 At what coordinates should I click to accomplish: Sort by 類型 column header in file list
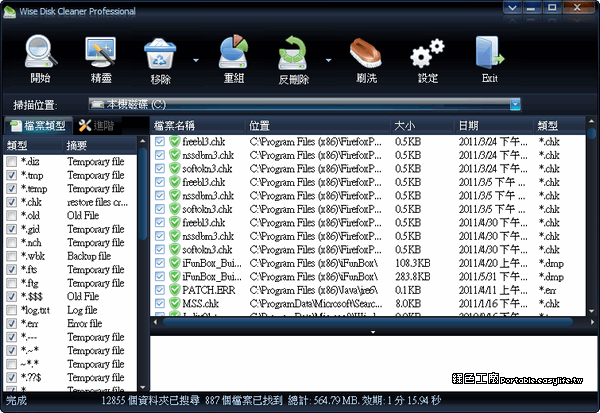tap(559, 126)
